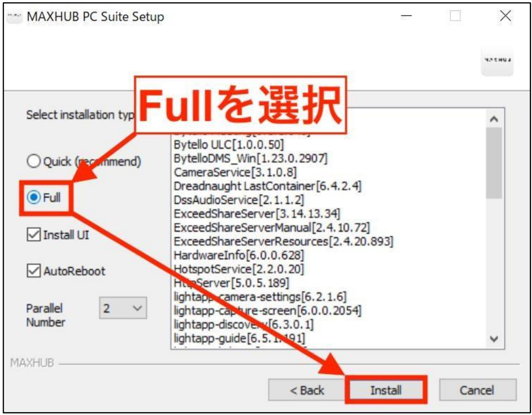This screenshot has height=415, width=532.
Task: Minimize the MAXHUB PC Suite Setup window
Action: (406, 16)
